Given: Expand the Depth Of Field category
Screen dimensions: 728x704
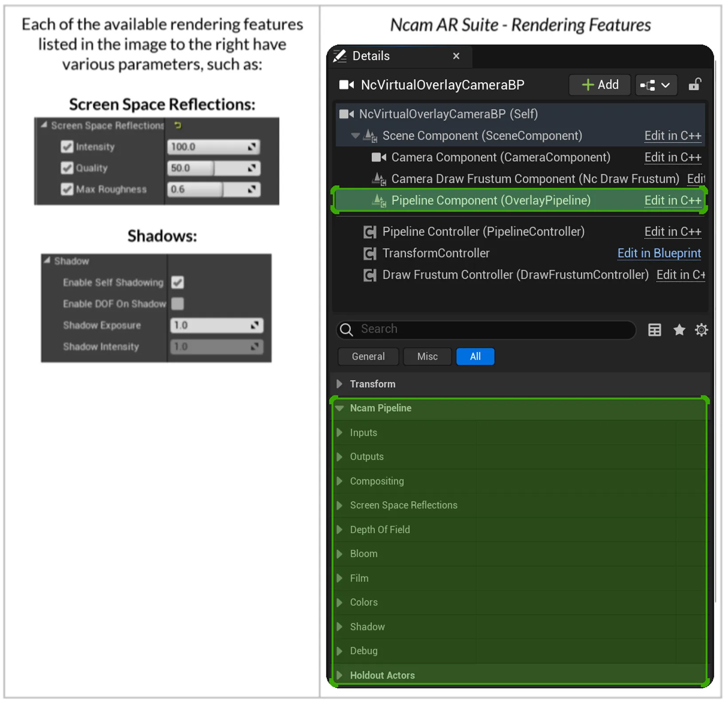Looking at the screenshot, I should coord(340,530).
